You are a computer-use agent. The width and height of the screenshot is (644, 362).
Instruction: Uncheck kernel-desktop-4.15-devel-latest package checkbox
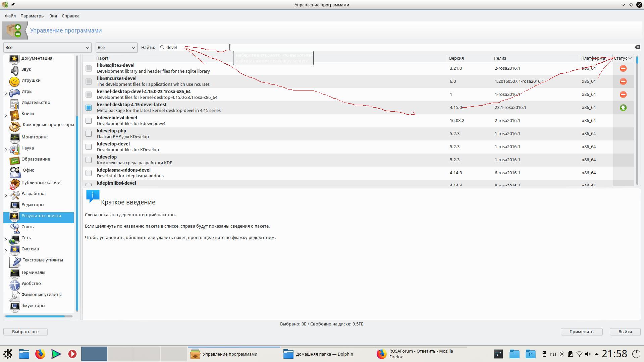point(89,108)
